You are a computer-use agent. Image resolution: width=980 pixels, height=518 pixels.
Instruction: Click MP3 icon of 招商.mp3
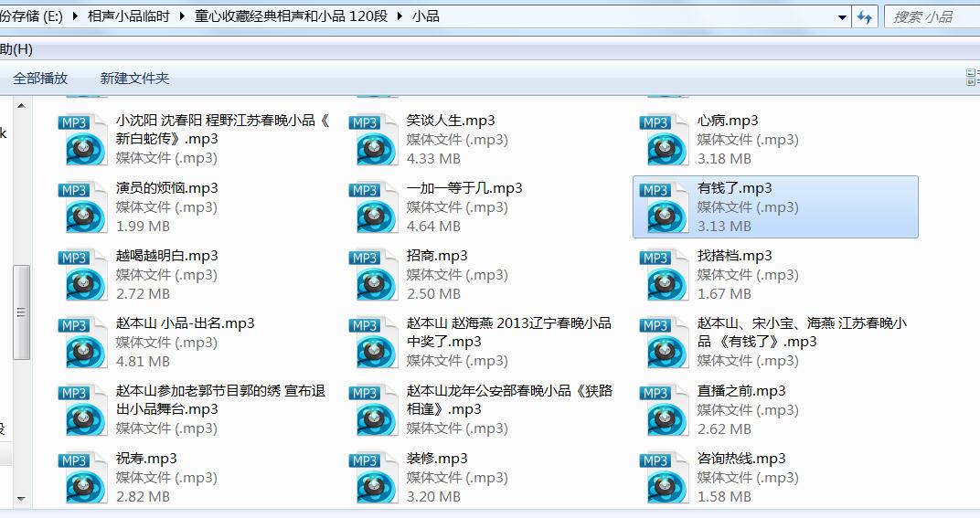(x=373, y=274)
